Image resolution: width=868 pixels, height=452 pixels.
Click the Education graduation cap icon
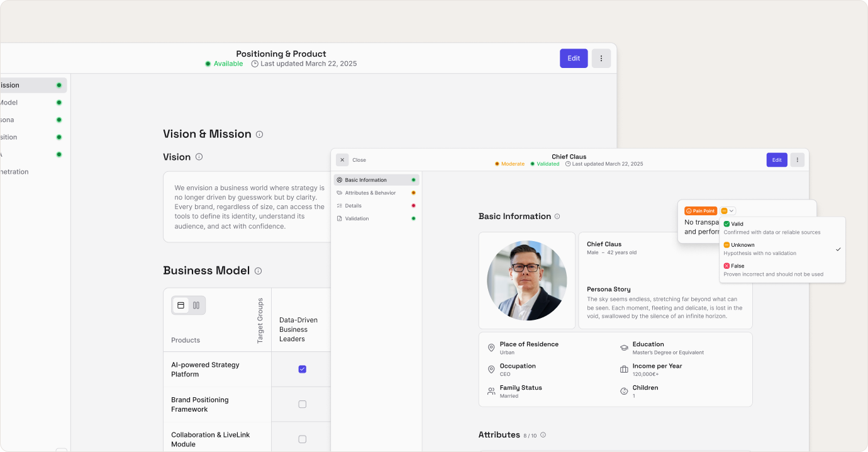point(624,347)
